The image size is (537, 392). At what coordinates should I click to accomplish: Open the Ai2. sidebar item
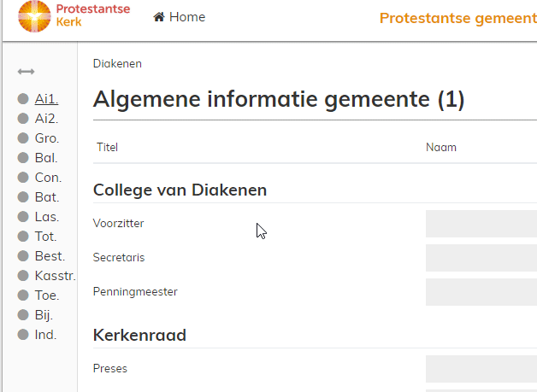(46, 119)
